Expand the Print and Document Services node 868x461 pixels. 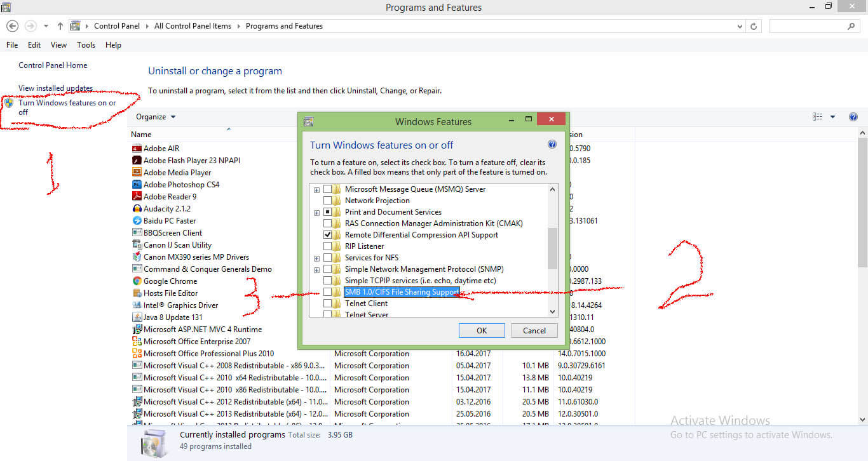(316, 213)
